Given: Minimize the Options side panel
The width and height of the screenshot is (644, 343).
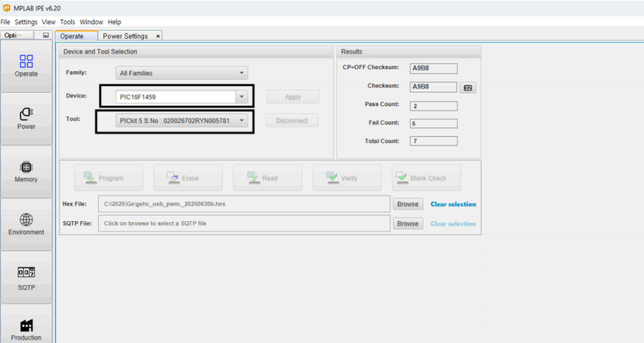Looking at the screenshot, I should (x=46, y=35).
